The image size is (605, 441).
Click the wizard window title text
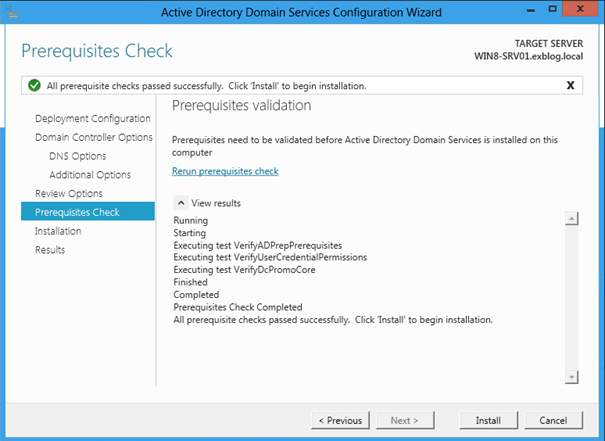click(301, 12)
